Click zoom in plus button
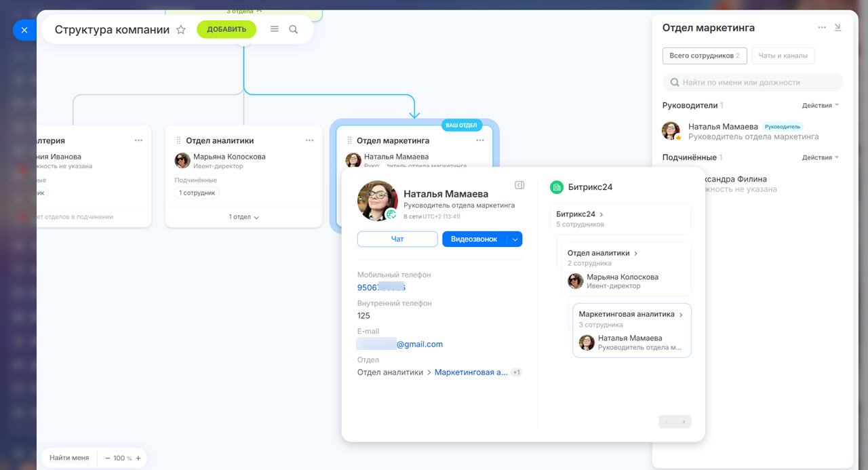 [138, 458]
